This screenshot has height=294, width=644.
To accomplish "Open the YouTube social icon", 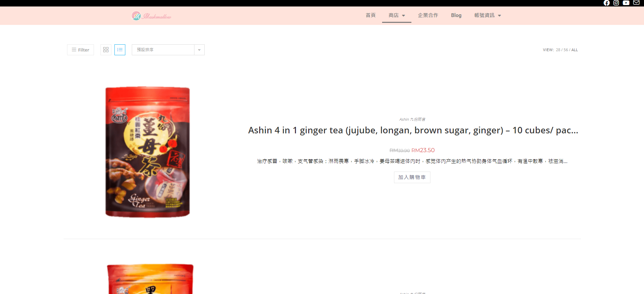I will coord(626,3).
